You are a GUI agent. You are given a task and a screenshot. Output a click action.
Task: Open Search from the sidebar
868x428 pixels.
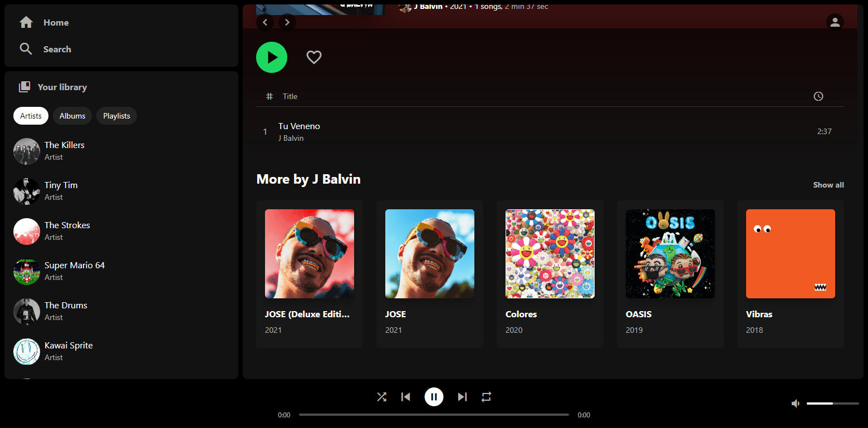click(x=46, y=49)
